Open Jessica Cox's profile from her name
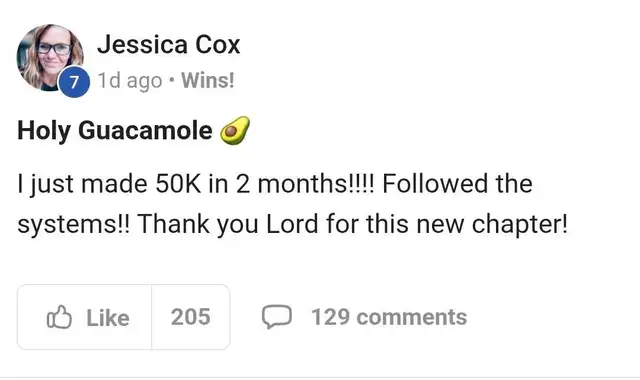 click(x=169, y=44)
